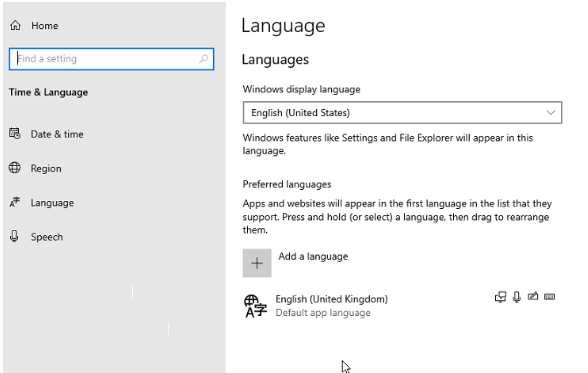Click the Languages section heading
The height and width of the screenshot is (373, 588).
coord(275,60)
